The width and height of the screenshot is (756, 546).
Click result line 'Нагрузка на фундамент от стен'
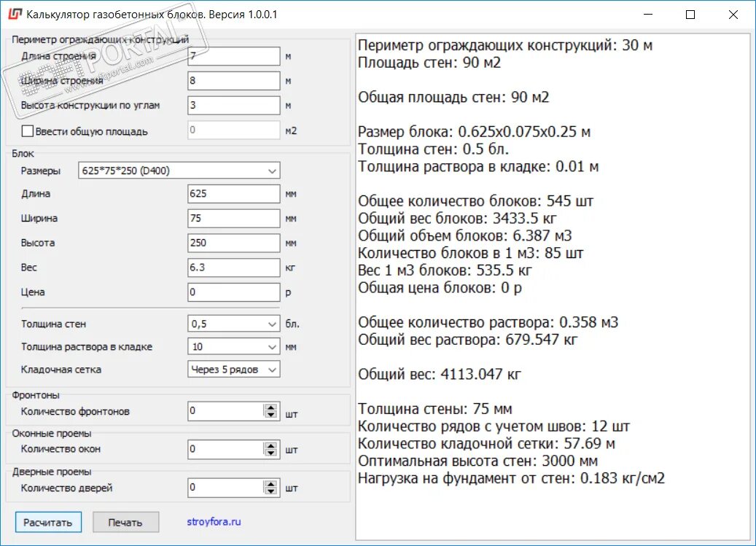(511, 478)
